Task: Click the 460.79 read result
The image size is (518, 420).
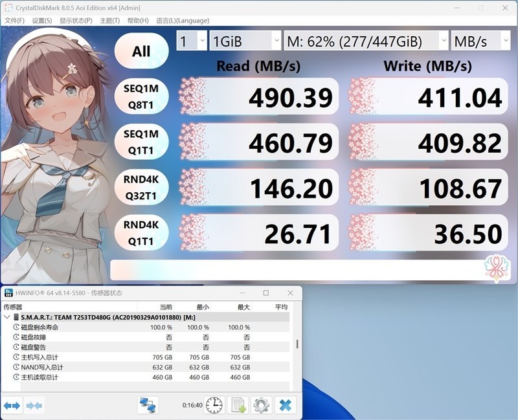Action: 260,142
